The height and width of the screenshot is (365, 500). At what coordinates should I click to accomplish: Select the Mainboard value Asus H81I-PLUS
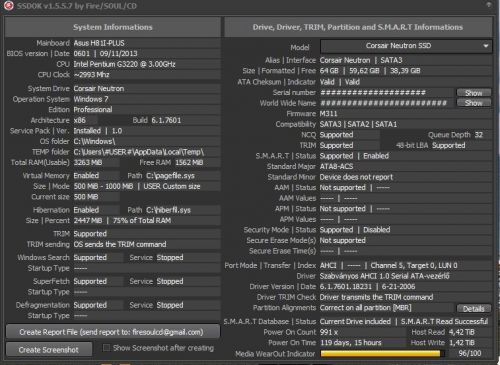[x=99, y=43]
